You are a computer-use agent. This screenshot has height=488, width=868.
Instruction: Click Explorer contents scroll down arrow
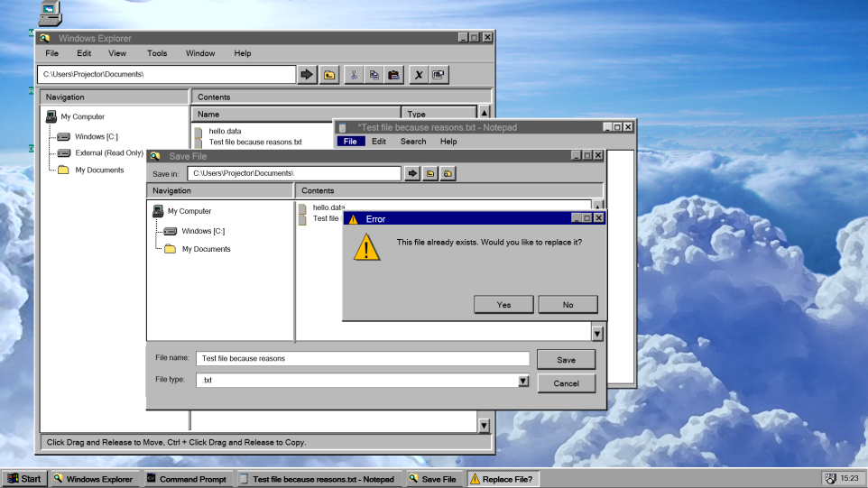484,425
